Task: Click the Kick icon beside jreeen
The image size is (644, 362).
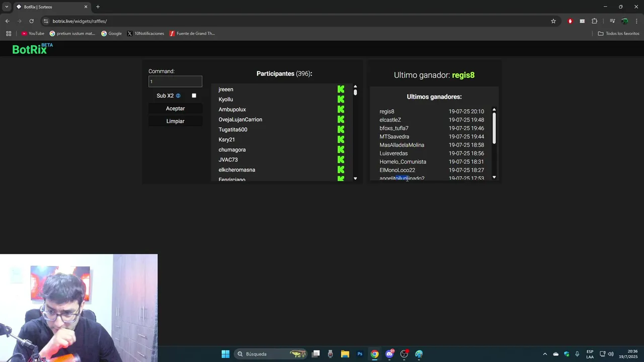Action: (x=341, y=89)
